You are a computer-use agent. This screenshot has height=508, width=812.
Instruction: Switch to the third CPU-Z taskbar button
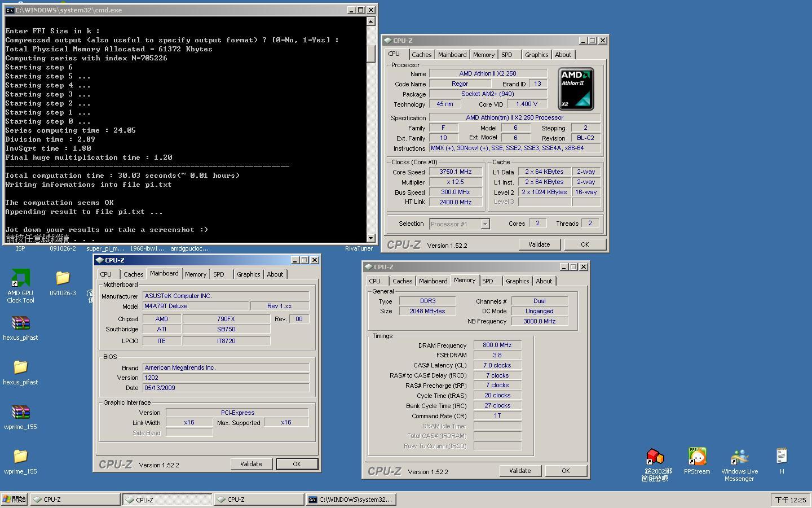[259, 500]
